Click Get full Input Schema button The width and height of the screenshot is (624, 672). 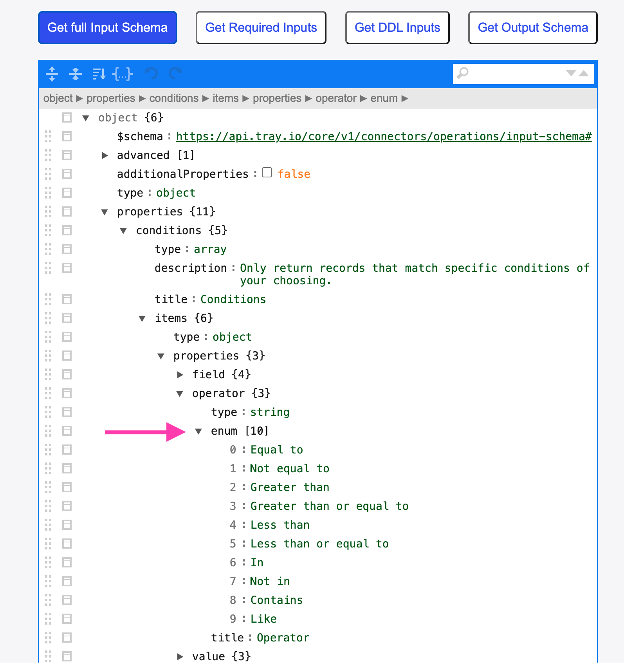[108, 27]
